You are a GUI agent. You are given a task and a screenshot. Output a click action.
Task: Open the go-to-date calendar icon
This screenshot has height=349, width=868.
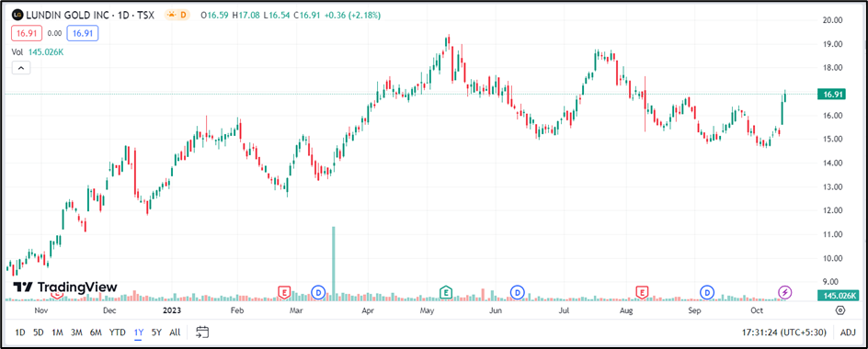coord(202,332)
